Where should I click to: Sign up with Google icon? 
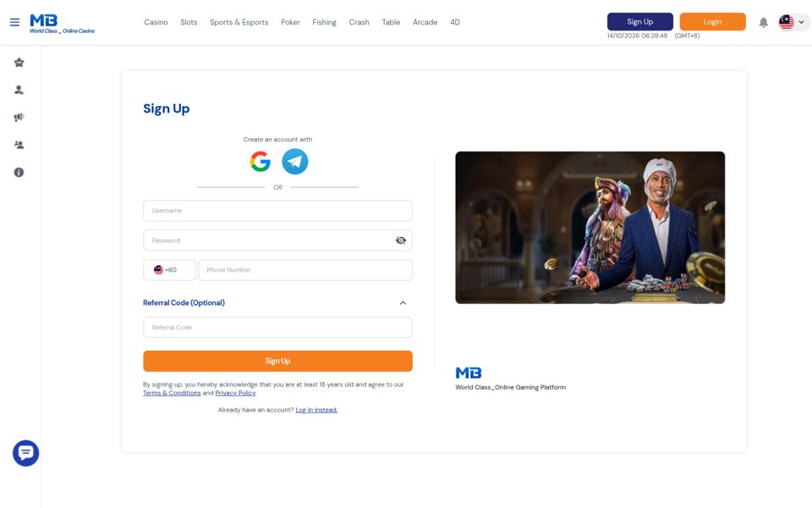pyautogui.click(x=260, y=161)
